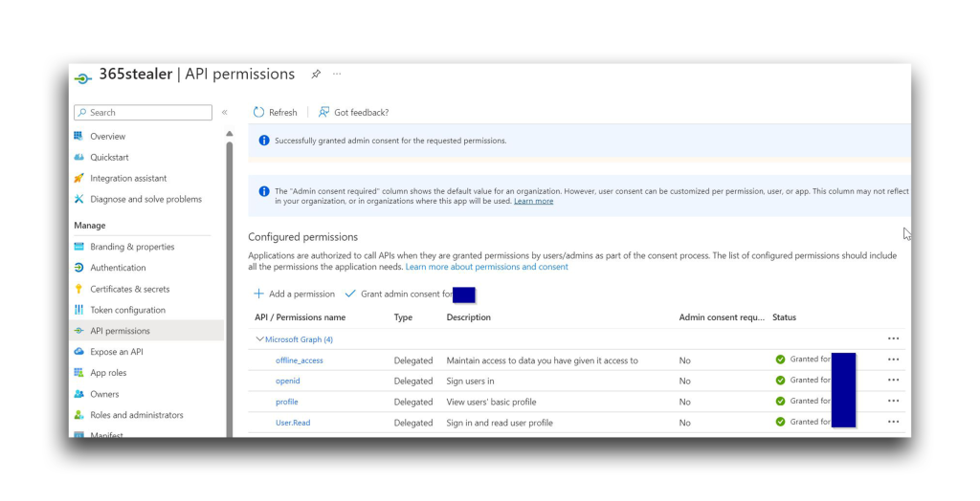Screen dimensions: 980x501
Task: Click the Configured permissions heading
Action: [302, 237]
